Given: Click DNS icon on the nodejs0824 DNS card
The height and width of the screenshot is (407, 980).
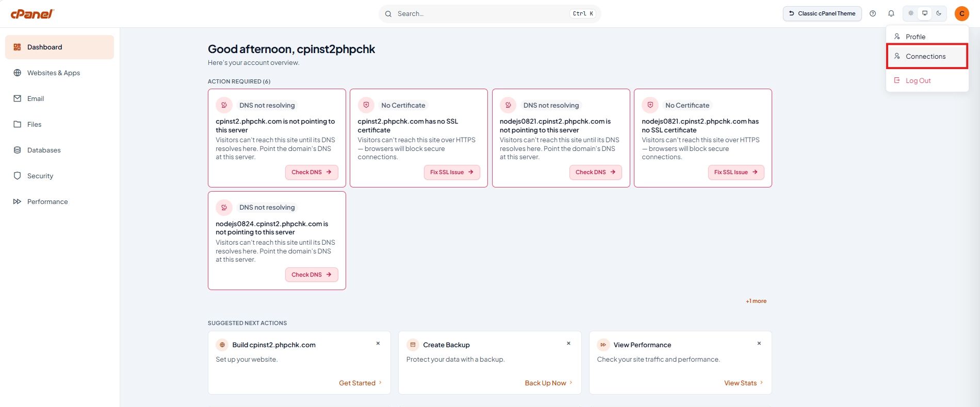Looking at the screenshot, I should tap(224, 207).
